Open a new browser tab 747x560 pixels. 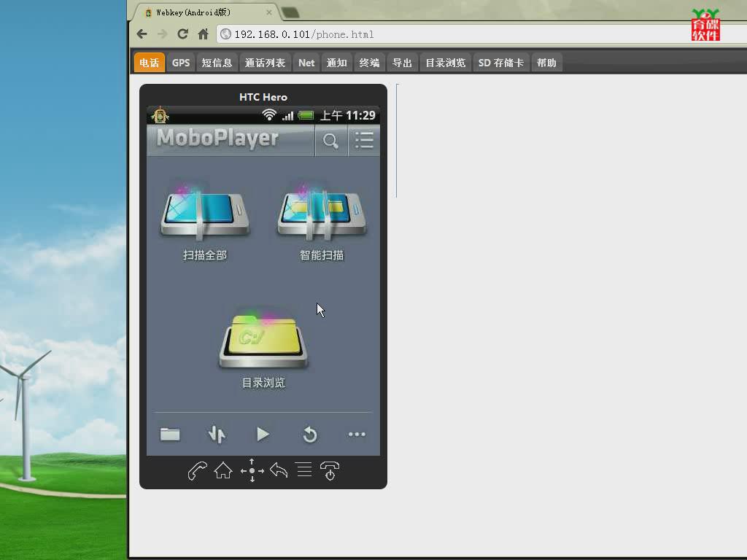pos(290,12)
